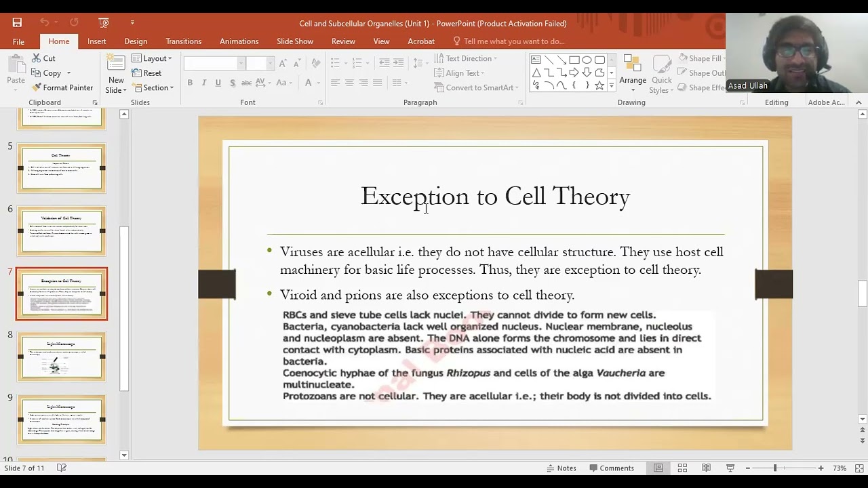
Task: Switch to the Design tab
Action: tap(136, 41)
